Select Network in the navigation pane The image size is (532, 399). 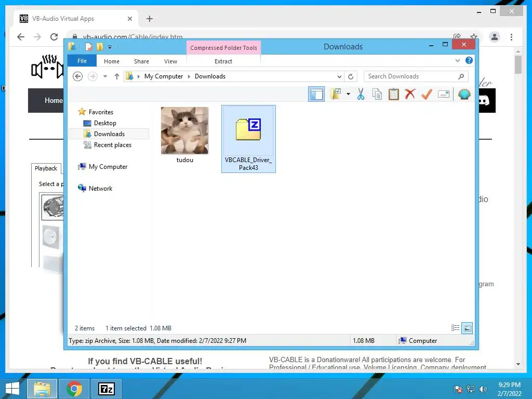coord(100,188)
